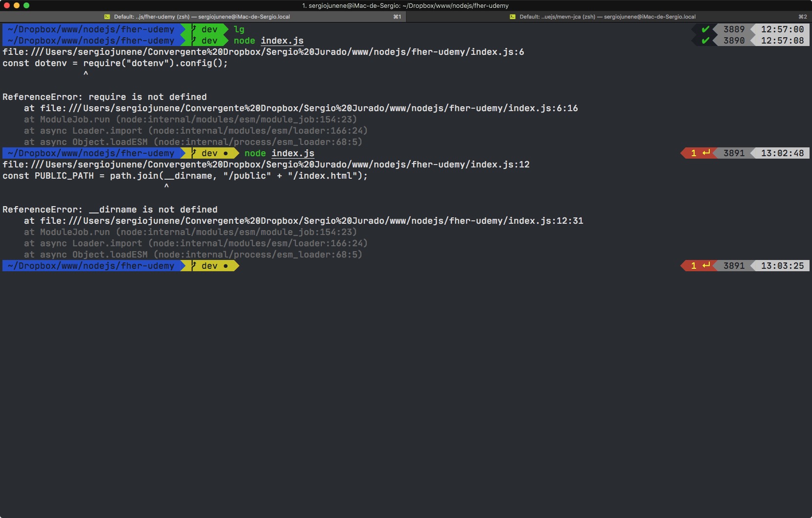Click the timestamp 12:57:00
This screenshot has width=812, height=518.
pos(783,29)
